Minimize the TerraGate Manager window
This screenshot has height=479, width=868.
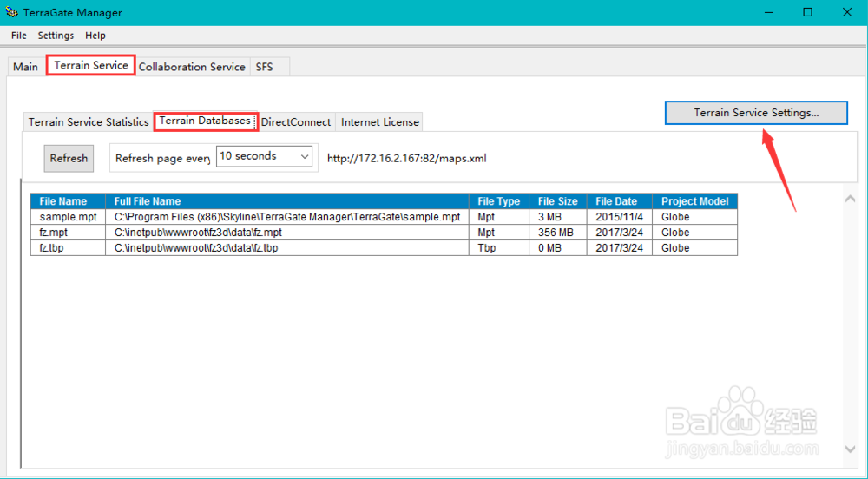coord(768,12)
